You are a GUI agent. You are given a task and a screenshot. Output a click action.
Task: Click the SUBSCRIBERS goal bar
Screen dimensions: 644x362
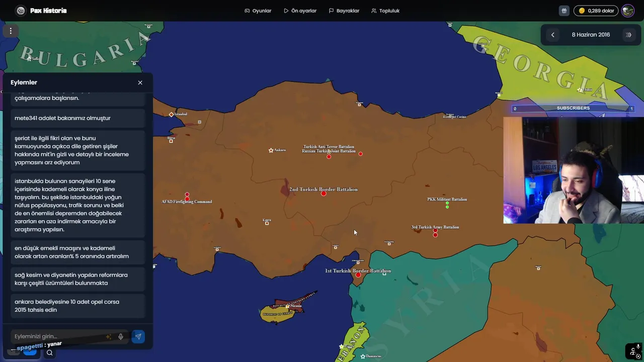coord(573,108)
